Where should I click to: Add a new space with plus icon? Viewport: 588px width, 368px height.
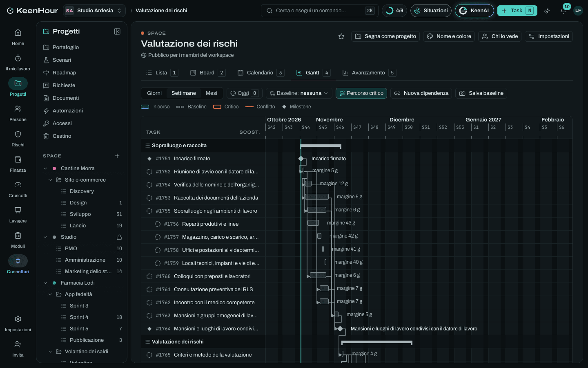tap(117, 156)
